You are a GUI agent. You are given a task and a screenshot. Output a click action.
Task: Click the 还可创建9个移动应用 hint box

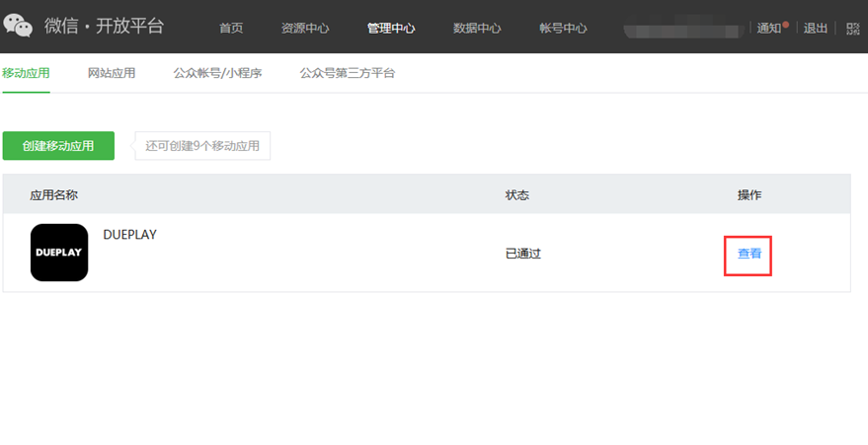[x=202, y=146]
